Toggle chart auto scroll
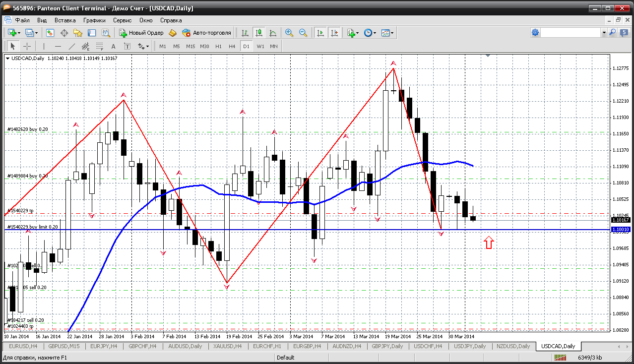634x364 pixels. [x=320, y=33]
